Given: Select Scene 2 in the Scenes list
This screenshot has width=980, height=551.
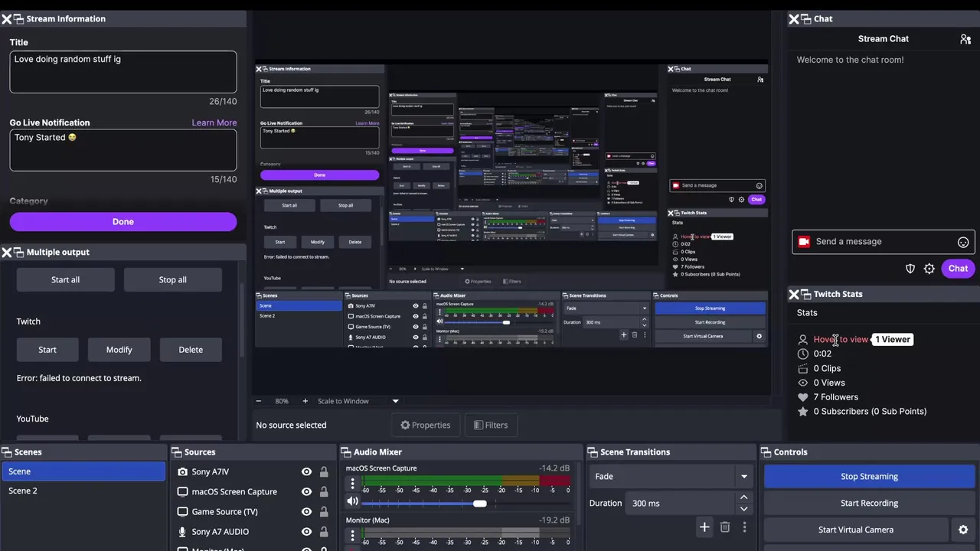Looking at the screenshot, I should (x=83, y=491).
